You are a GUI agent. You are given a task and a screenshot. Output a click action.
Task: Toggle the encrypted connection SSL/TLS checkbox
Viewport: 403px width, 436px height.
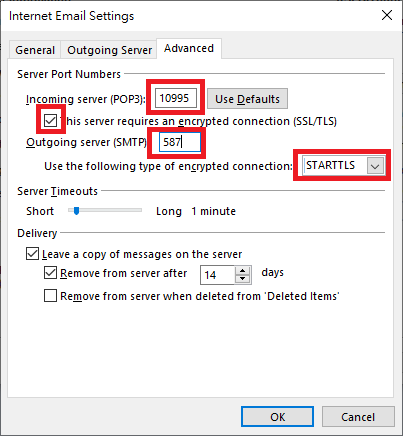click(x=50, y=120)
